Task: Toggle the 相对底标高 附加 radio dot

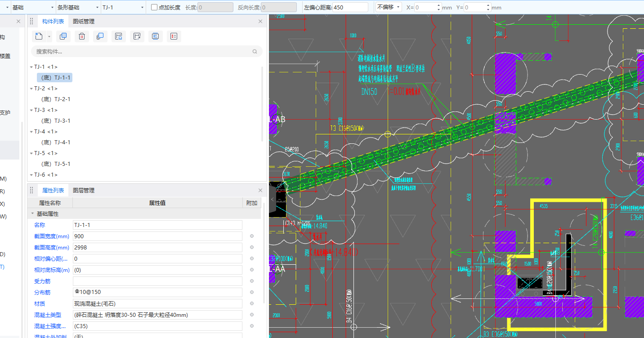Action: [x=252, y=270]
